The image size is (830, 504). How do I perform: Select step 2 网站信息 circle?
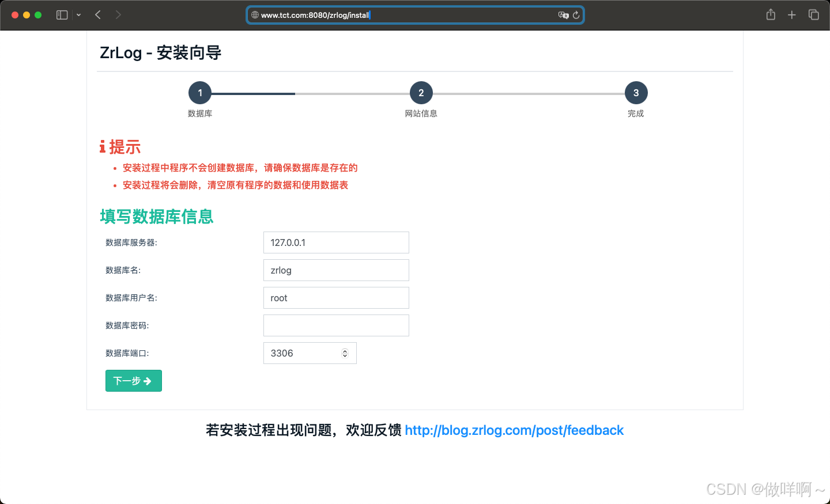(421, 93)
